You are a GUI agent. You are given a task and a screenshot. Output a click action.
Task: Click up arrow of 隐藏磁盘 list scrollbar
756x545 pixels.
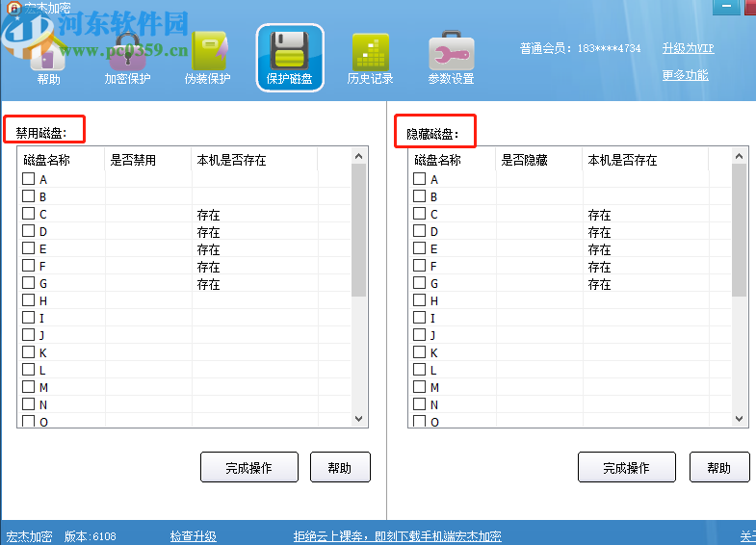pos(739,156)
